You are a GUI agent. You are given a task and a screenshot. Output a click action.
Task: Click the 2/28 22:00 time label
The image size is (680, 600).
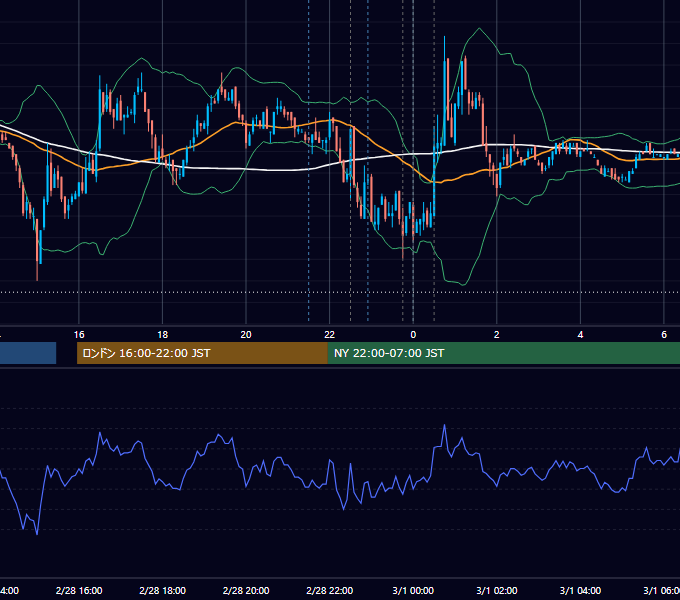point(330,591)
